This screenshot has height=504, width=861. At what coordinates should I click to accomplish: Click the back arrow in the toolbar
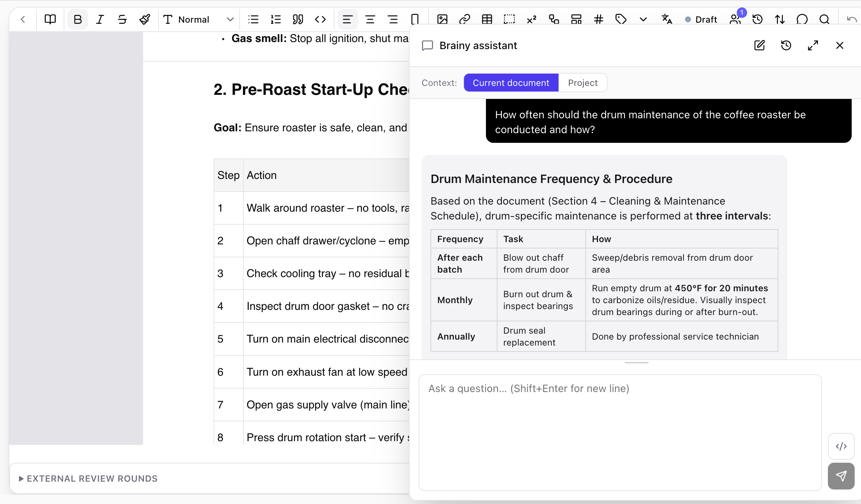click(23, 19)
